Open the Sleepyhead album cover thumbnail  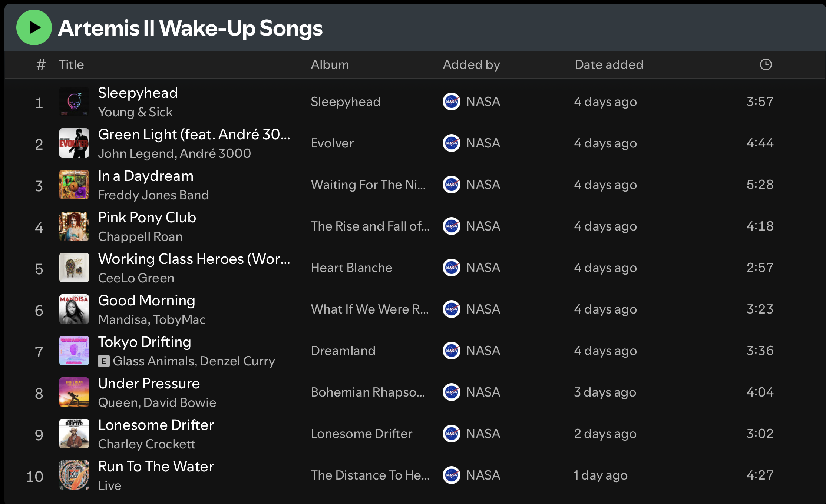(x=74, y=102)
